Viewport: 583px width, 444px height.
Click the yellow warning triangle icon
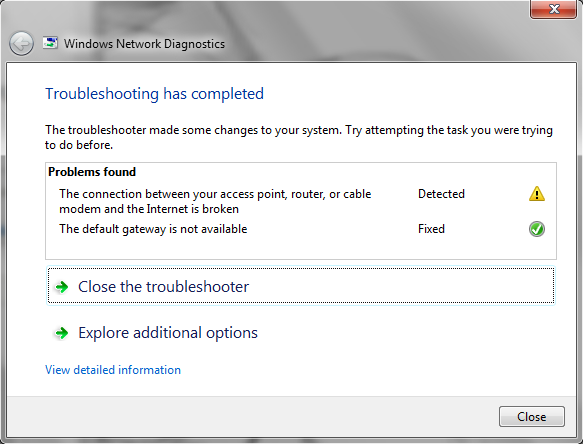537,194
